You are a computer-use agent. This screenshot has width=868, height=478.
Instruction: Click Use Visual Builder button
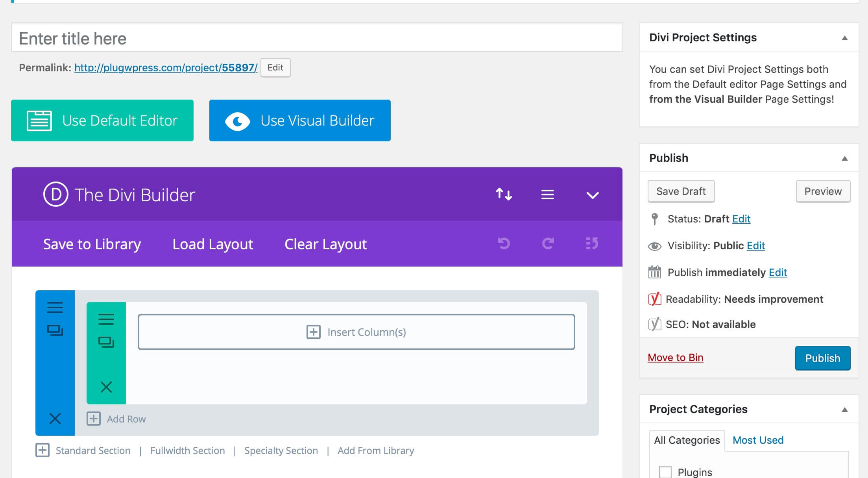click(x=300, y=120)
